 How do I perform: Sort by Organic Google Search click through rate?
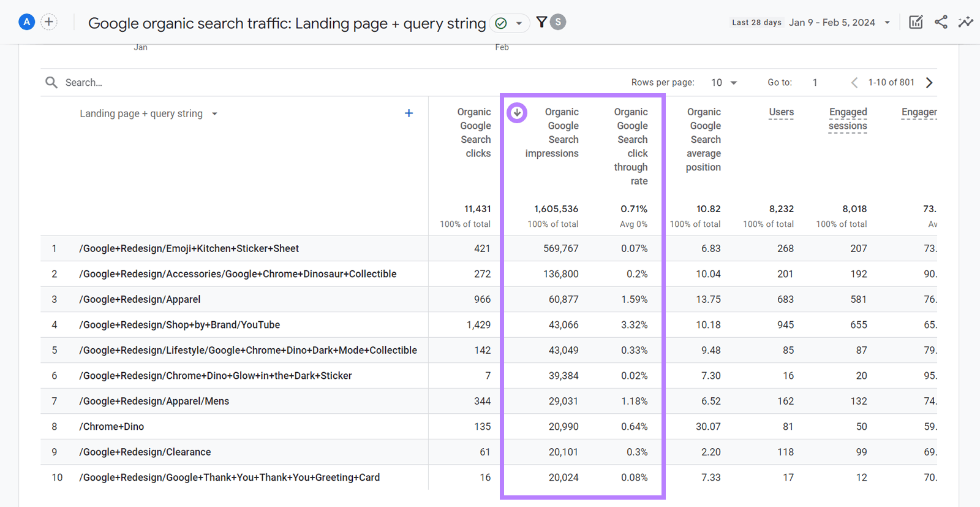pos(631,147)
